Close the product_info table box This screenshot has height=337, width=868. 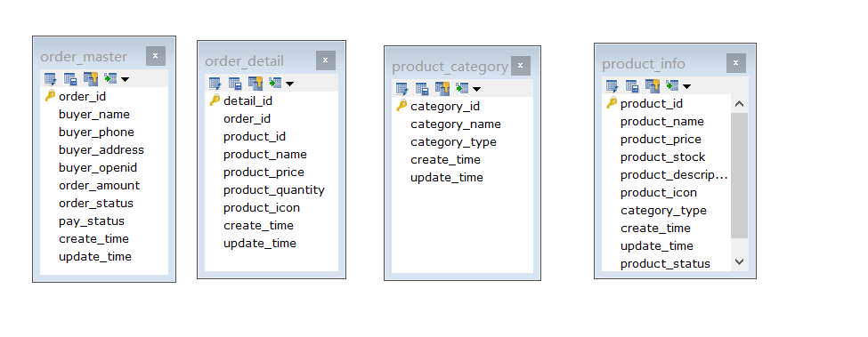click(x=735, y=63)
